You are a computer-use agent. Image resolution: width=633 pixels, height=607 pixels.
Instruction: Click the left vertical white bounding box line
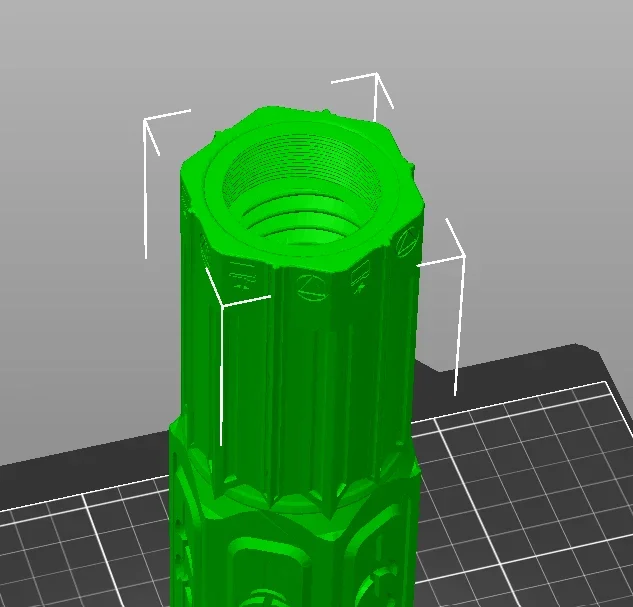point(147,200)
